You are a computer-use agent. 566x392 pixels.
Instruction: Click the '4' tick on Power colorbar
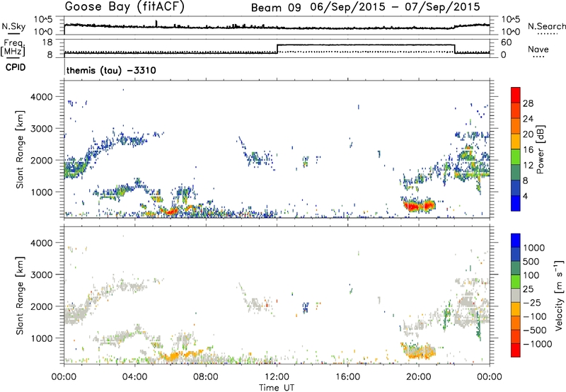[x=525, y=196]
